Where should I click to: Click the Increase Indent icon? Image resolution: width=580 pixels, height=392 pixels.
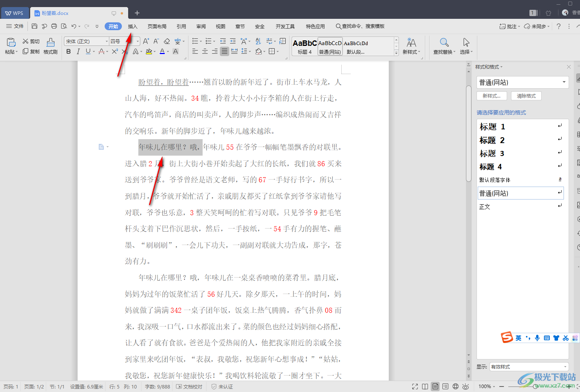pyautogui.click(x=233, y=41)
